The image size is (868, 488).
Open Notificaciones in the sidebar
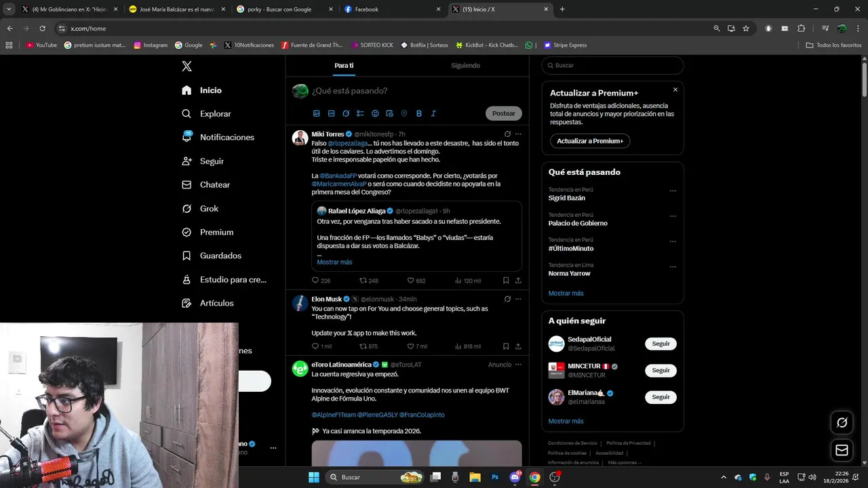[218, 137]
